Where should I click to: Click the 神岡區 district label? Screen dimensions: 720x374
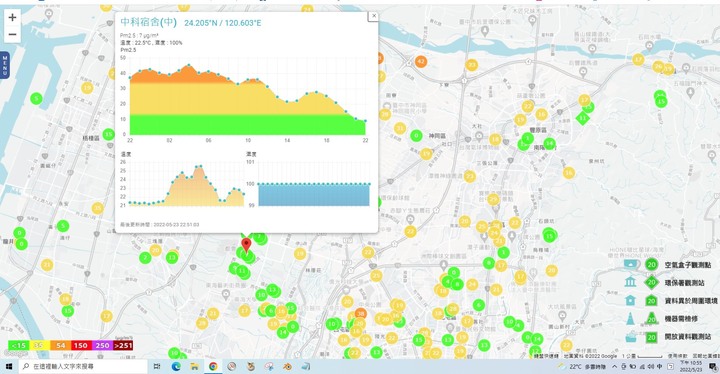[x=437, y=136]
